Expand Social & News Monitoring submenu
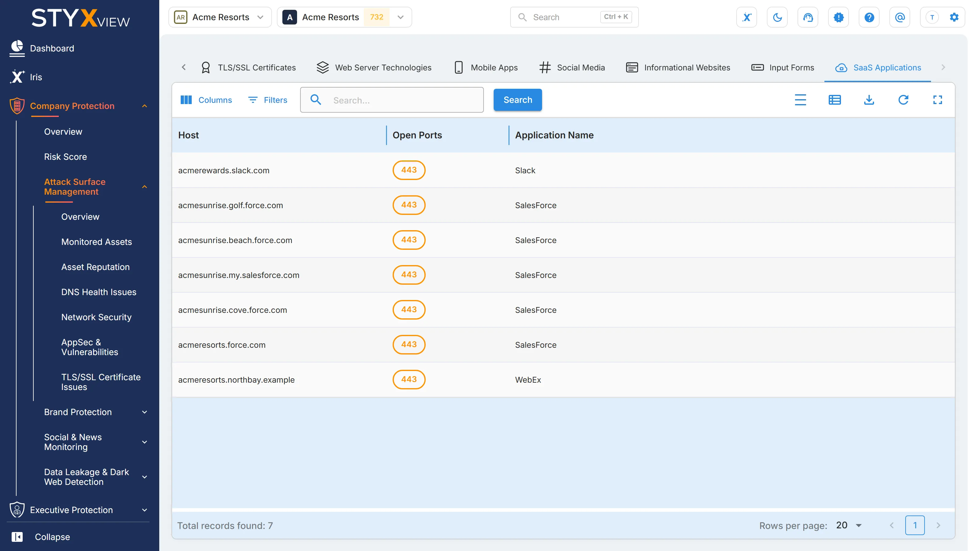 pos(145,442)
